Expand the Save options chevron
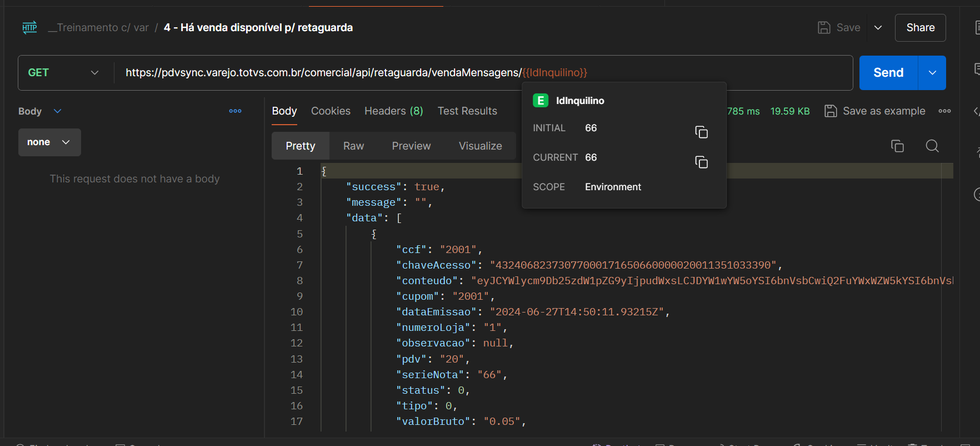Viewport: 980px width, 446px height. click(878, 28)
